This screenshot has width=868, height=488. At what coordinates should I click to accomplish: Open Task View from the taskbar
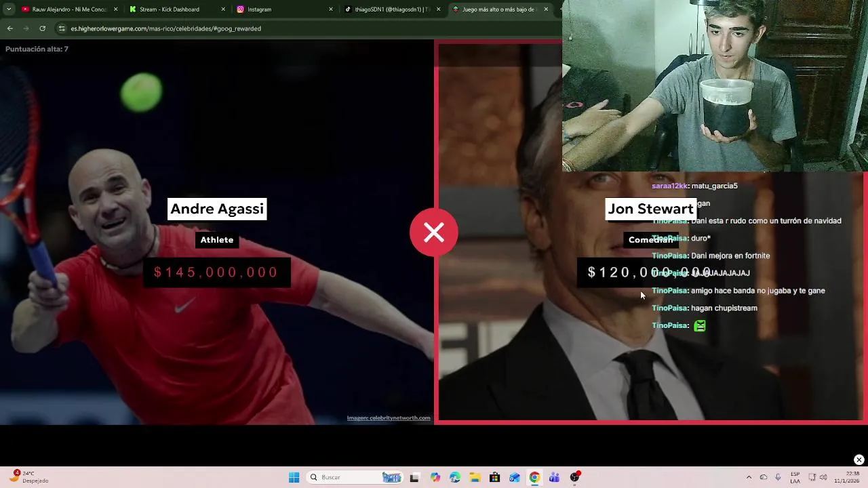(x=414, y=477)
